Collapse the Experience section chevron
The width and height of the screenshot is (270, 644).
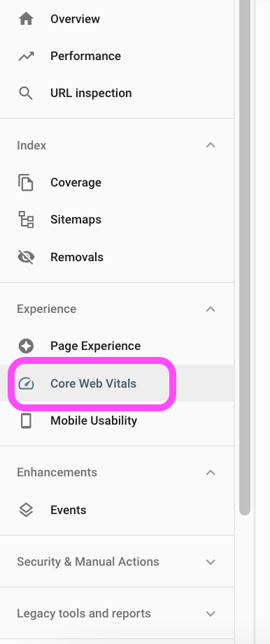coord(211,309)
